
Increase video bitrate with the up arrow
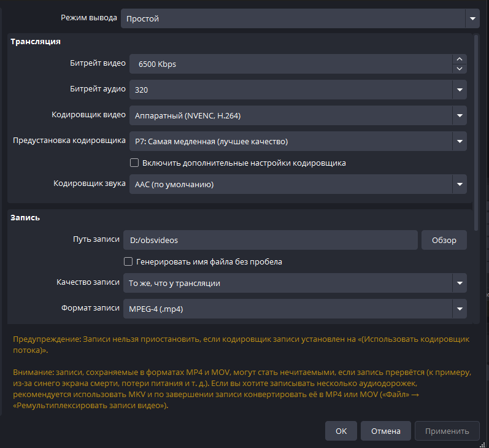[x=460, y=60]
